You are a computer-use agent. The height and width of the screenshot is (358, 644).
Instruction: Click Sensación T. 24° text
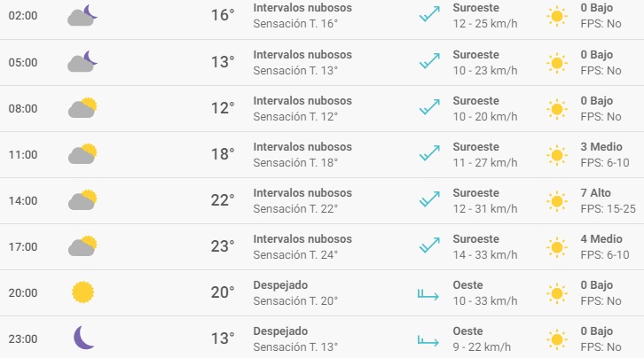(295, 254)
